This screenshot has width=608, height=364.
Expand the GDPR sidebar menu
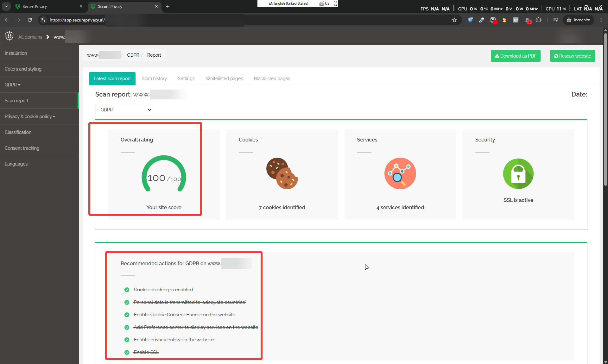pos(13,85)
